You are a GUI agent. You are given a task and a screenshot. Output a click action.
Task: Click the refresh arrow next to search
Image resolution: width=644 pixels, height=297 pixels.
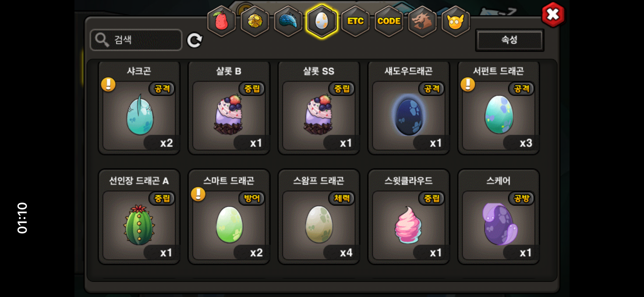click(x=195, y=40)
